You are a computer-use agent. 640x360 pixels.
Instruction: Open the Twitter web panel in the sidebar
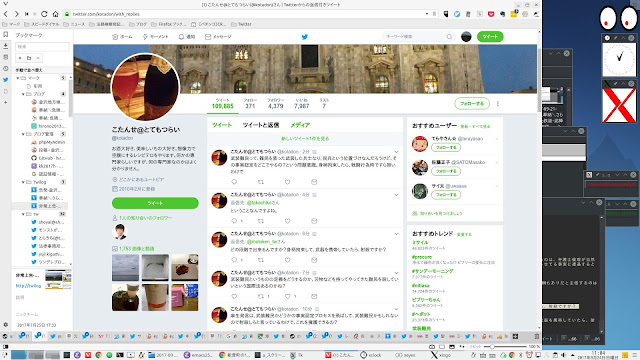(5, 80)
